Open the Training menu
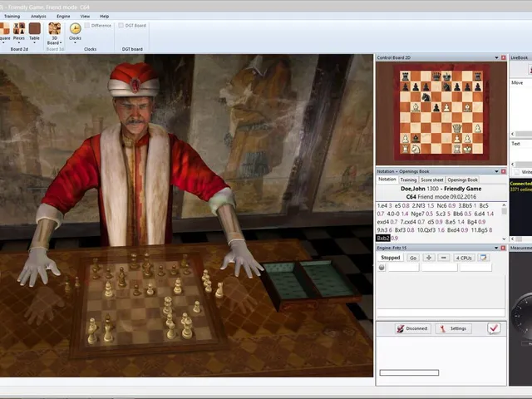Viewport: 532px width, 399px height. pyautogui.click(x=12, y=17)
